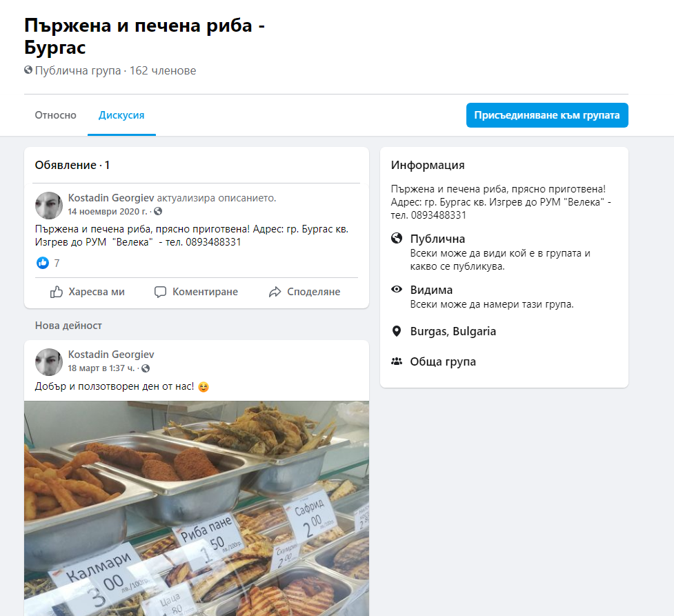Click the thumbs-up Харесва ми icon
Image resolution: width=674 pixels, height=616 pixels.
(57, 292)
